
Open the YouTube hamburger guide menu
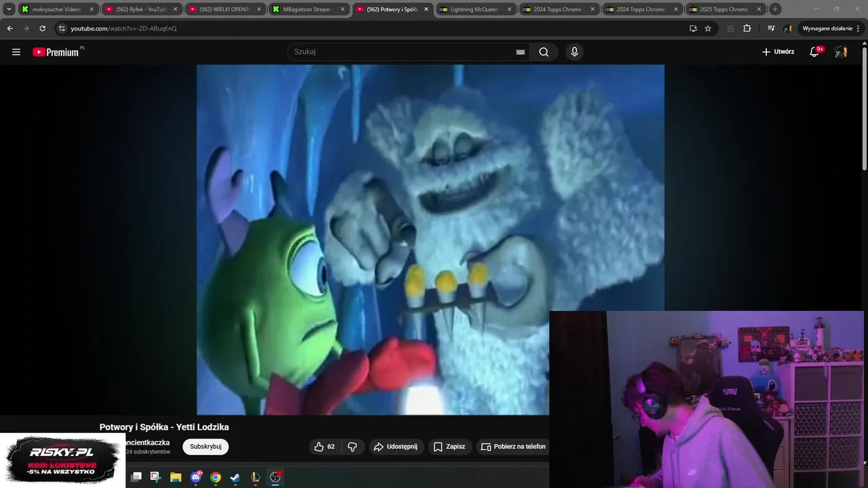pos(16,52)
